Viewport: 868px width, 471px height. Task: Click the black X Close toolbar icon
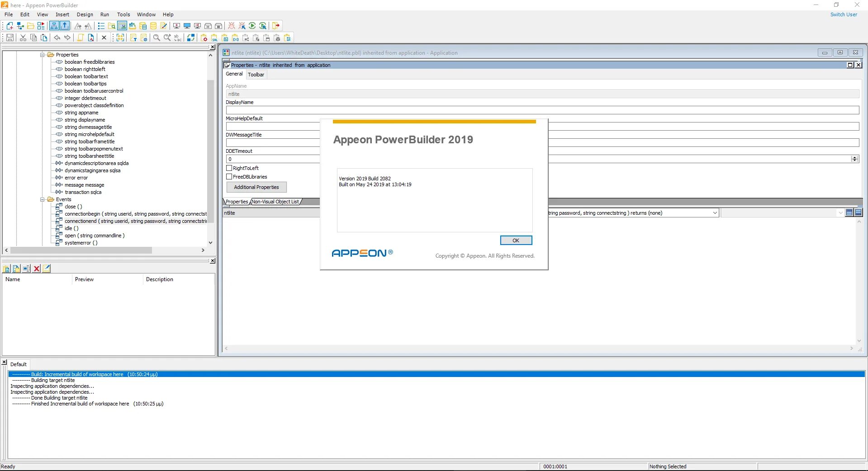pyautogui.click(x=104, y=38)
